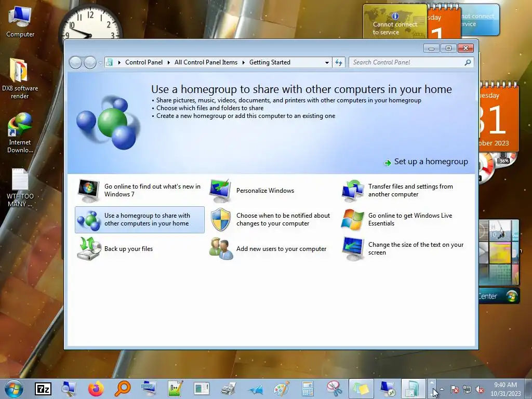This screenshot has width=532, height=399.
Task: Click the Cannot connect to service gadget
Action: (x=395, y=22)
